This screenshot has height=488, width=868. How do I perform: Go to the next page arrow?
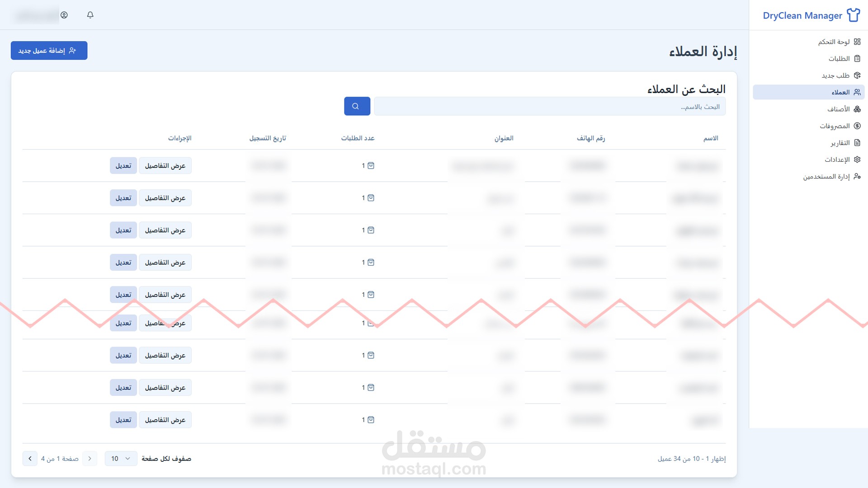coord(30,459)
